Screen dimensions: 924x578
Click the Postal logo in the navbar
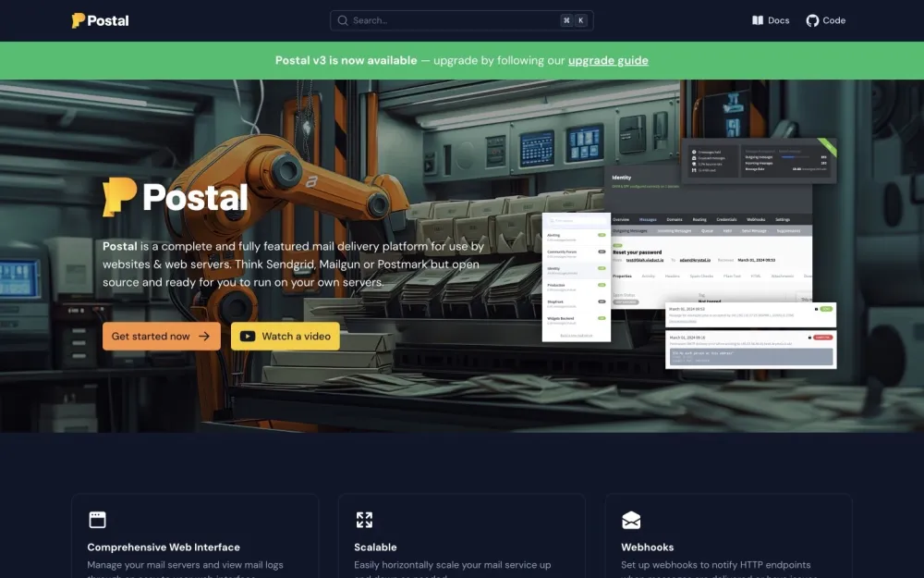point(99,19)
